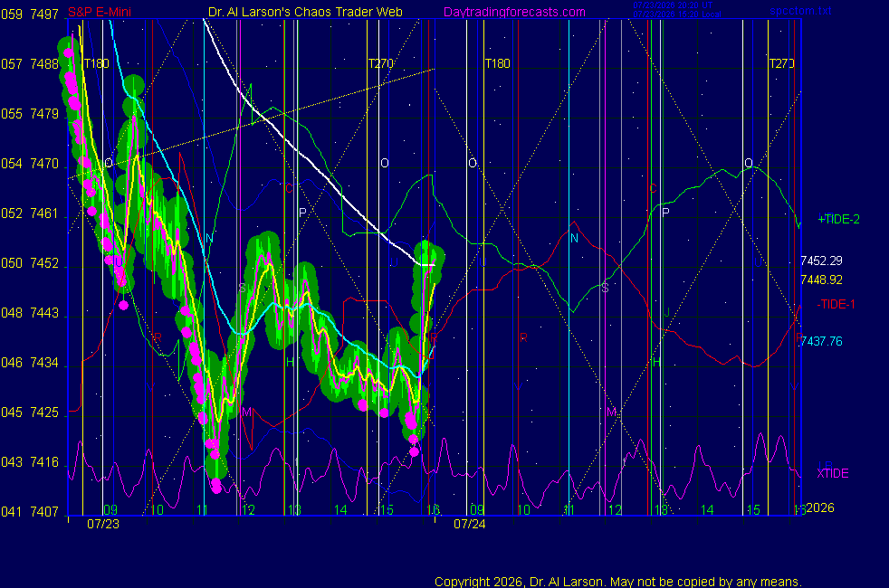Image resolution: width=889 pixels, height=588 pixels.
Task: Click the 15 hour label for 07/24
Action: [753, 510]
